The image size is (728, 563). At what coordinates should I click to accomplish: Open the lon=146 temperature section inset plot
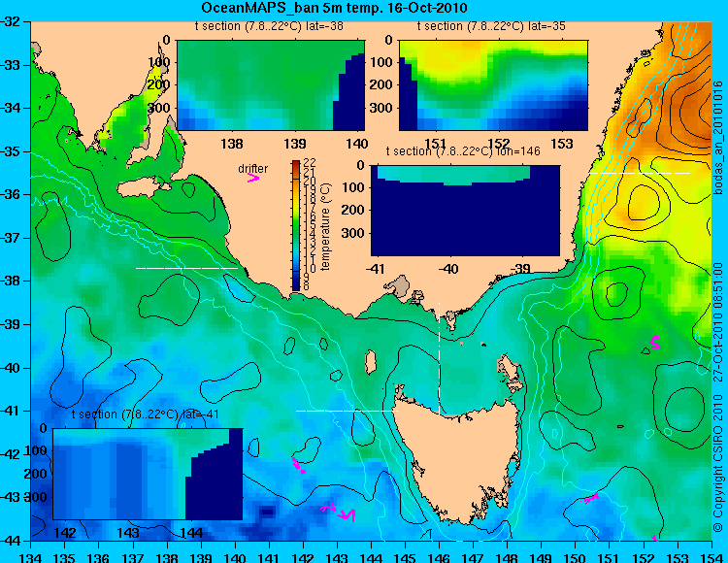(x=465, y=211)
